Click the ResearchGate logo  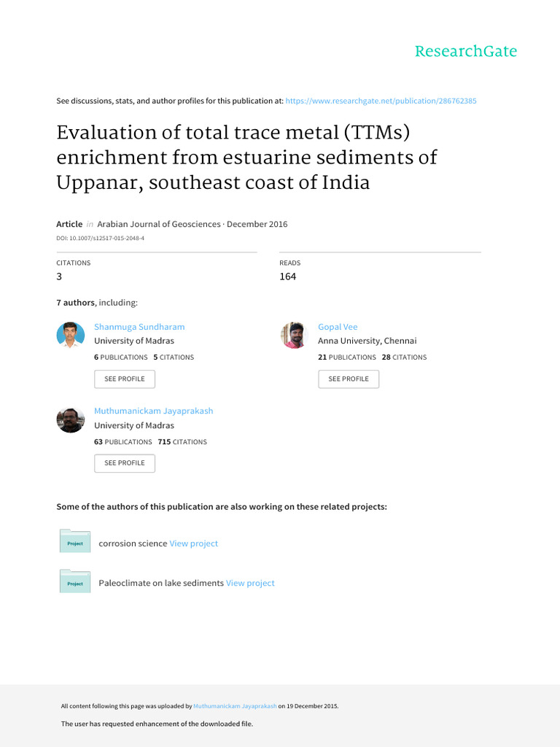point(465,51)
